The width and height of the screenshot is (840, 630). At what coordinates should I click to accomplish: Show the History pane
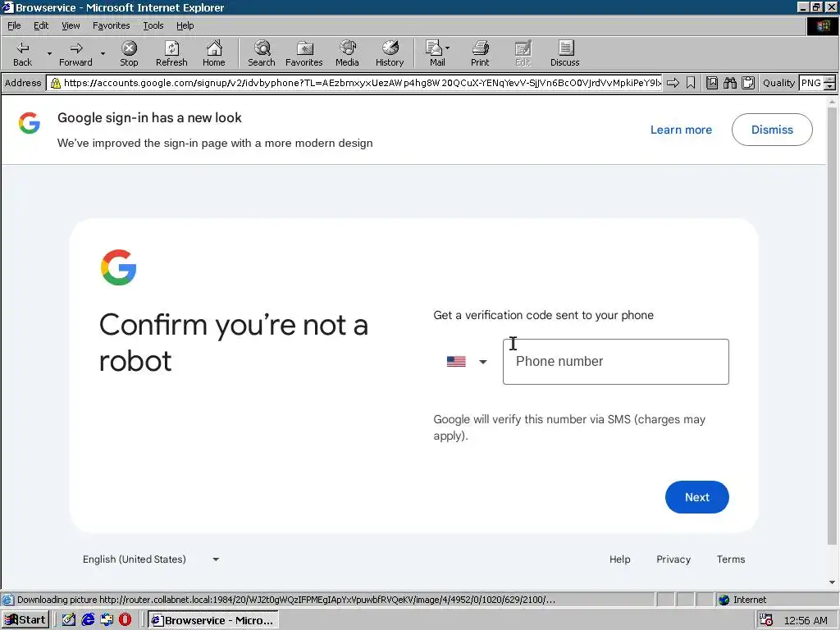[390, 53]
